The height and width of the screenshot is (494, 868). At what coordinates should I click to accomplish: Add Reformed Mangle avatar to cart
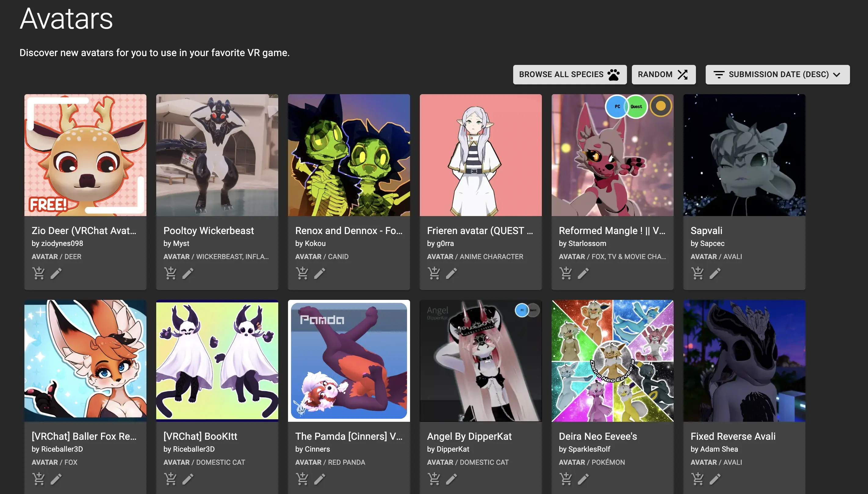pos(565,273)
